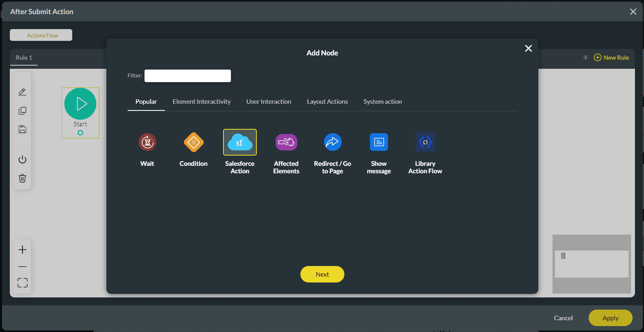Open the Element Interactivity tab
Screen dimensions: 644x332
click(x=201, y=102)
